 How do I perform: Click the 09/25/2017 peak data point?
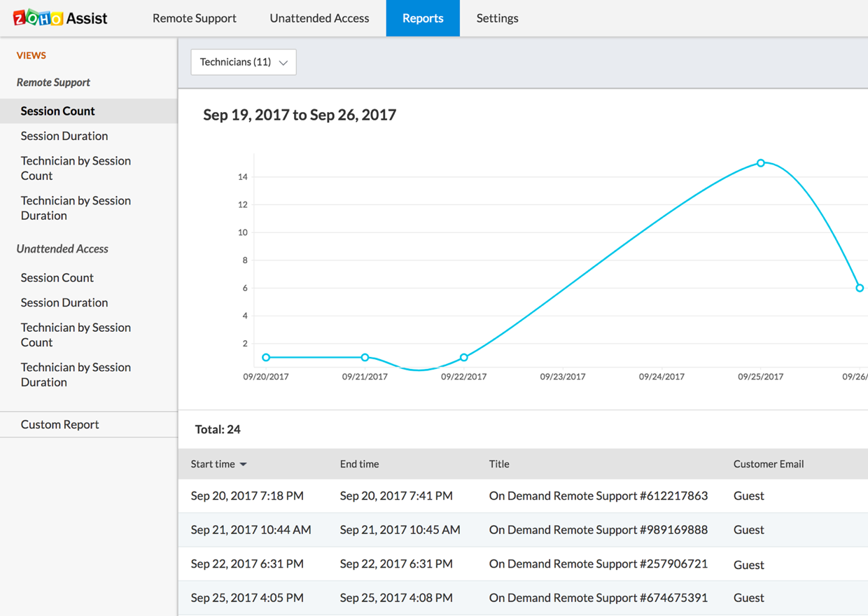pos(761,163)
